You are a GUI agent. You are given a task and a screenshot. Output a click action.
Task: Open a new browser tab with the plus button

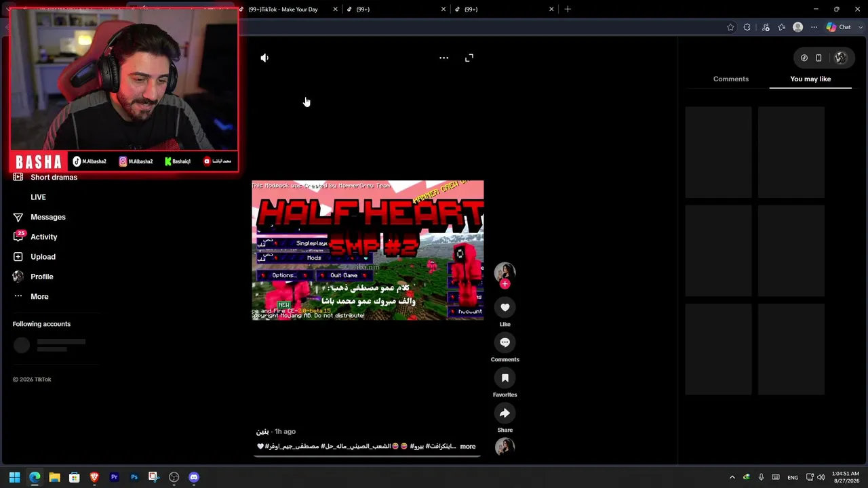(x=568, y=9)
